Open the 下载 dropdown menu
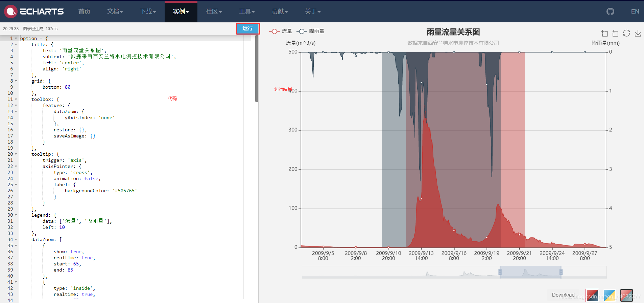Viewport: 644px width, 303px height. [x=148, y=12]
